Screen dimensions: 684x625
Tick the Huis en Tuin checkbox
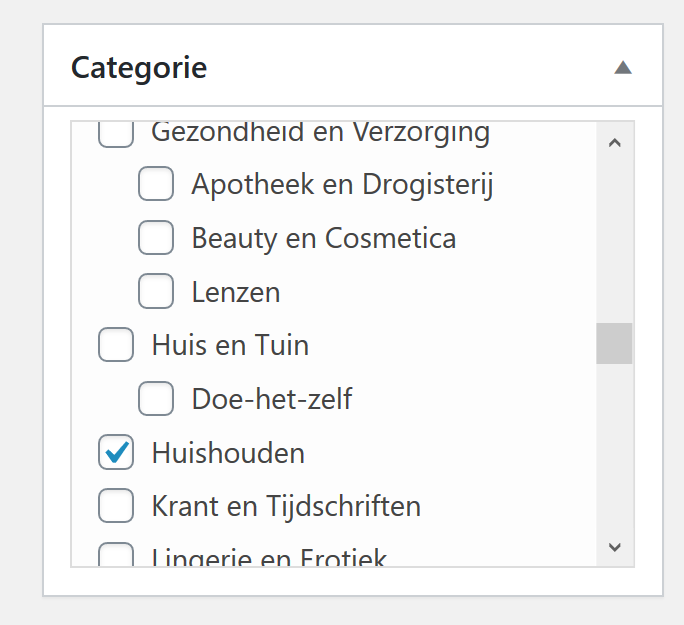[116, 346]
